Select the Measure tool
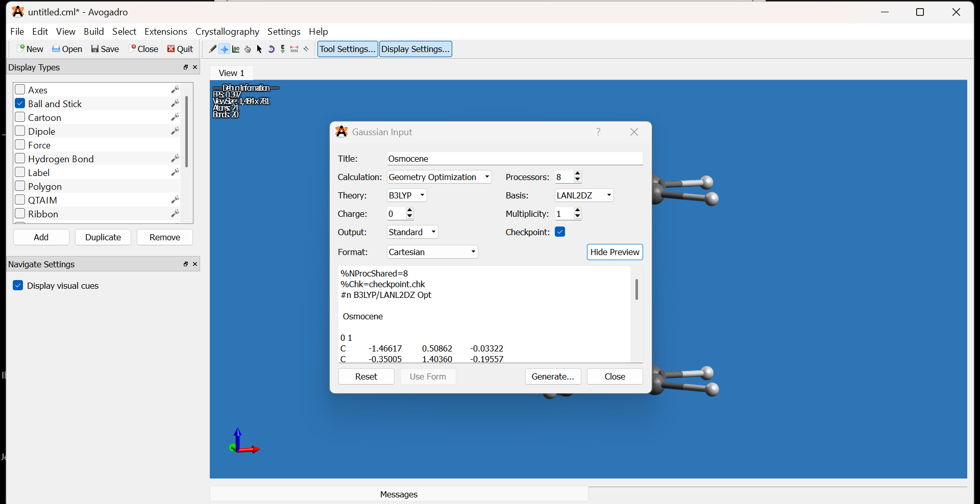Viewport: 980px width, 504px height. pyautogui.click(x=295, y=49)
